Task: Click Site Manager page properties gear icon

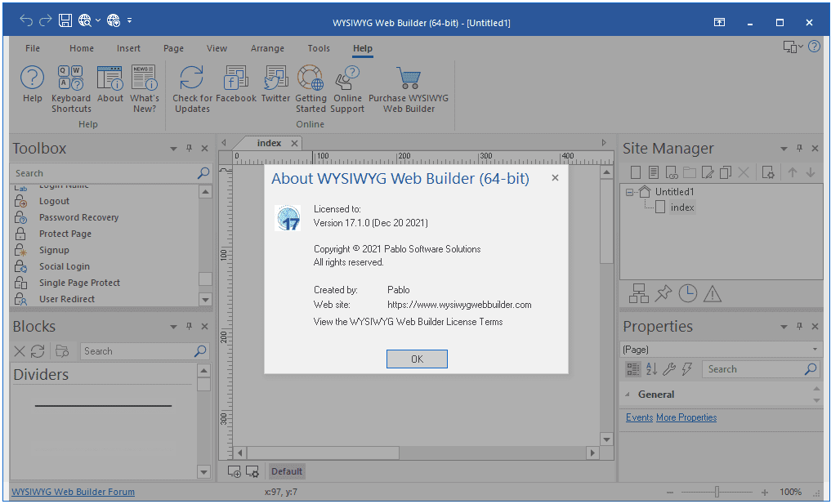Action: point(768,172)
